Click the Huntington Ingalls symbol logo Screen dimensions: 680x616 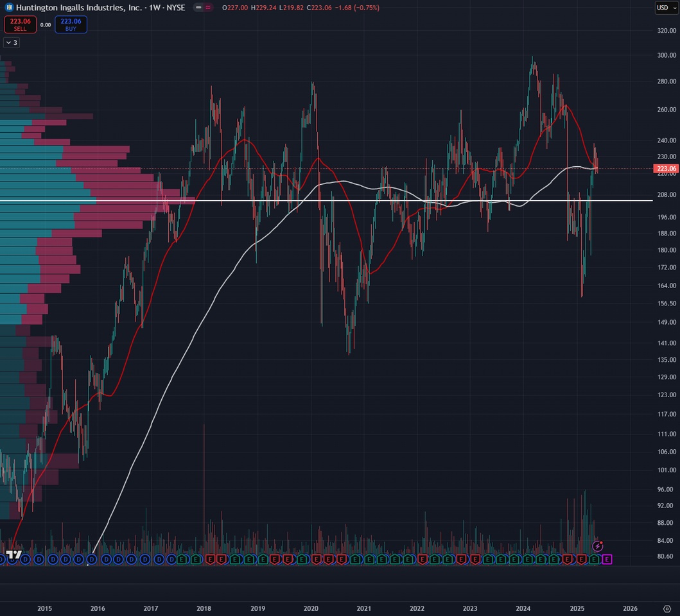9,7
